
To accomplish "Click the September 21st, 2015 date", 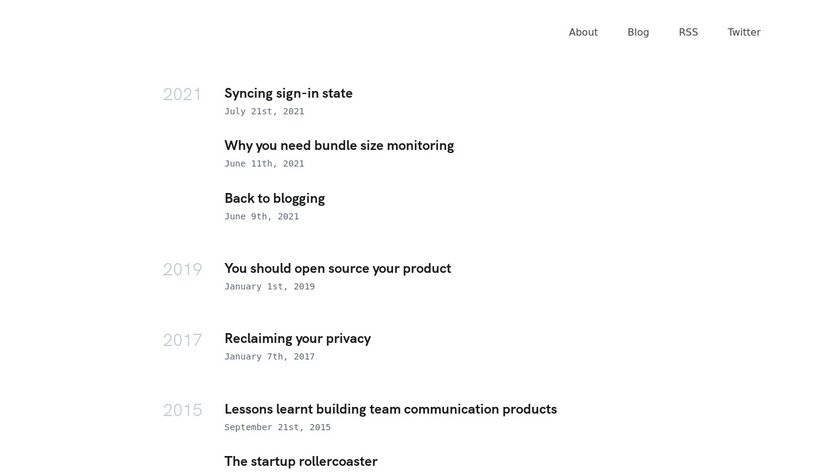I will [277, 427].
